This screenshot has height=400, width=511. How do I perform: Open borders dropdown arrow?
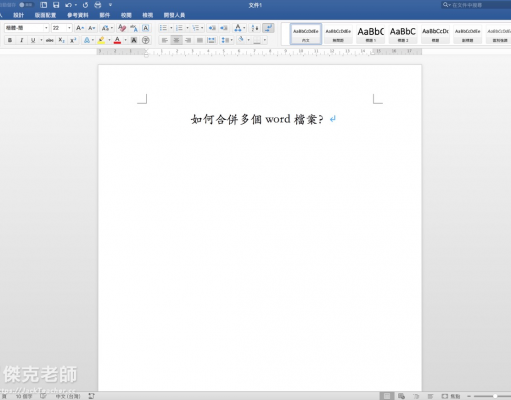coord(265,40)
